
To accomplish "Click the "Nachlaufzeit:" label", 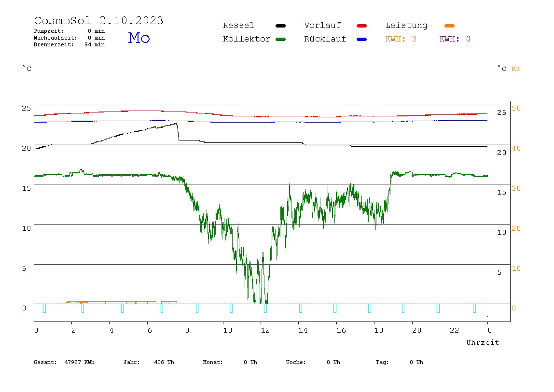I will coord(55,38).
